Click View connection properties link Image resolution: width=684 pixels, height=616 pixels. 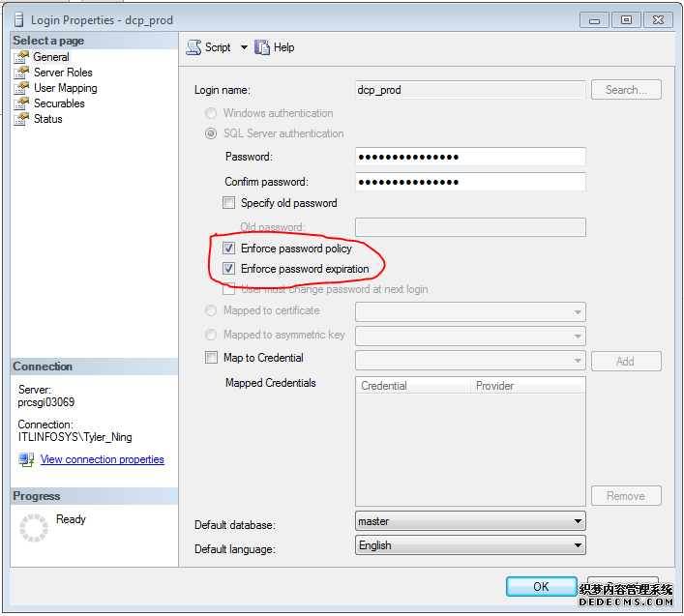[x=102, y=459]
